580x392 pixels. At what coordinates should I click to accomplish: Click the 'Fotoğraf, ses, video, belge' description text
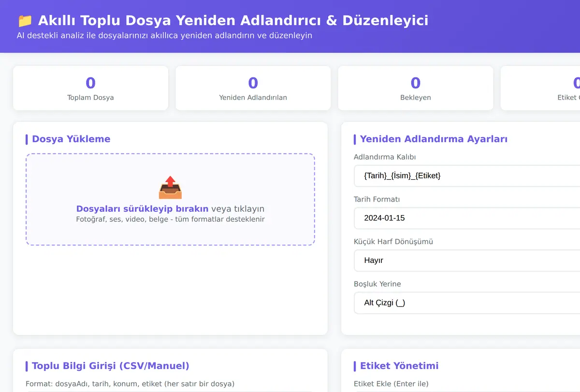(170, 219)
